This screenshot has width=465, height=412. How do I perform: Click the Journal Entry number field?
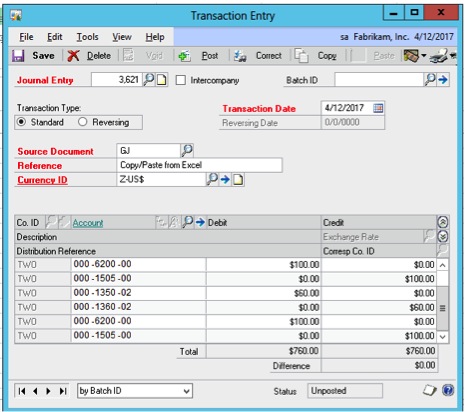coord(116,80)
